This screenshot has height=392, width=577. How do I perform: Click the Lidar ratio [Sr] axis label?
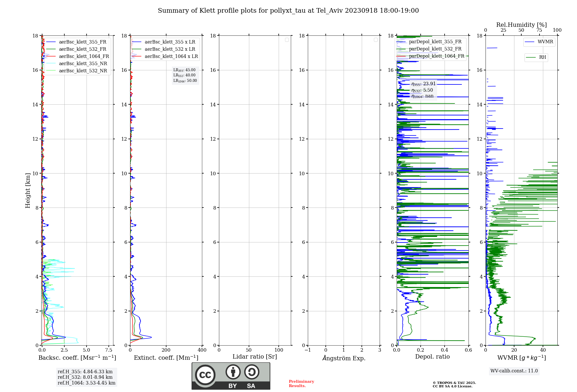[x=255, y=357]
